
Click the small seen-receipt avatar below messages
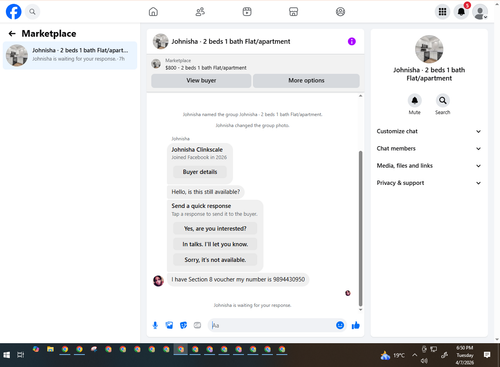coord(348,293)
